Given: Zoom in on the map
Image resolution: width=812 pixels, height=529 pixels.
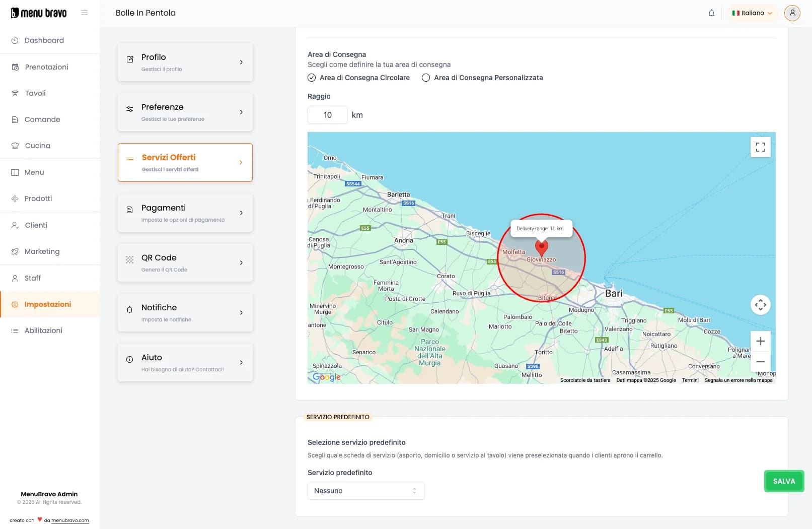Looking at the screenshot, I should (760, 341).
